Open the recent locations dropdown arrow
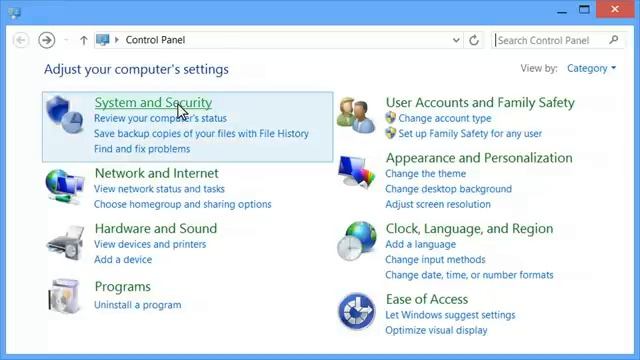 click(66, 40)
